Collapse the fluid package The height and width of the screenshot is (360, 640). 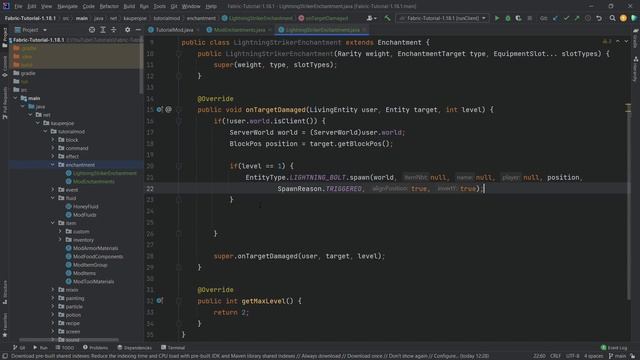53,198
